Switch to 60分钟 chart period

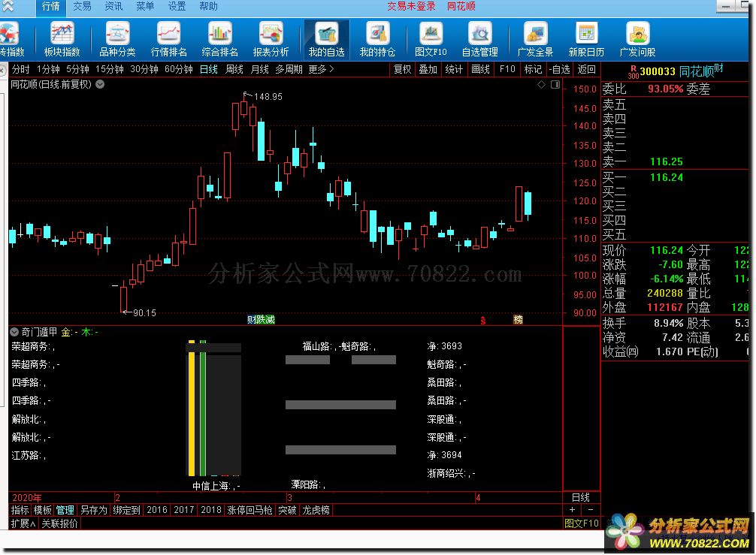click(179, 69)
